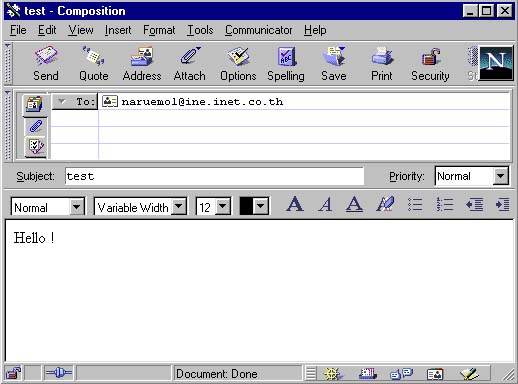518x384 pixels.
Task: Click the status bar security lock icon
Action: coord(13,373)
